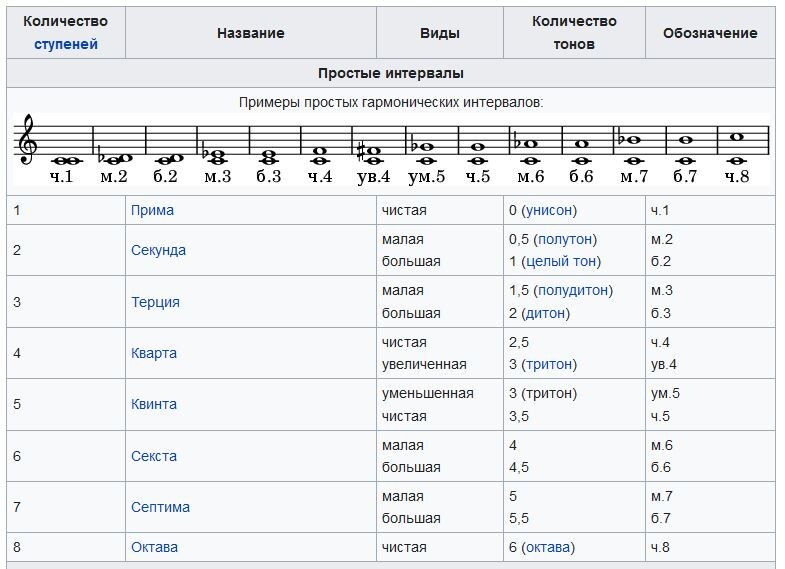Click the 'ум.5' cell in the Обозначение column
The height and width of the screenshot is (569, 785).
(665, 394)
